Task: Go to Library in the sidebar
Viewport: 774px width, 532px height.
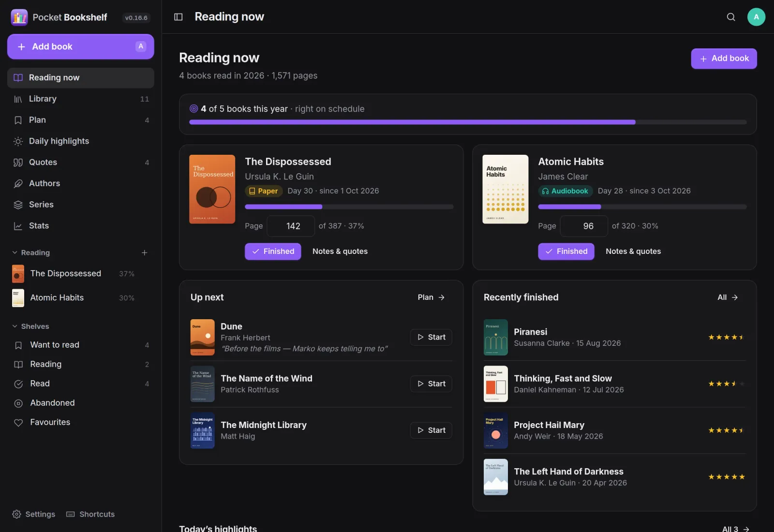Action: point(81,99)
